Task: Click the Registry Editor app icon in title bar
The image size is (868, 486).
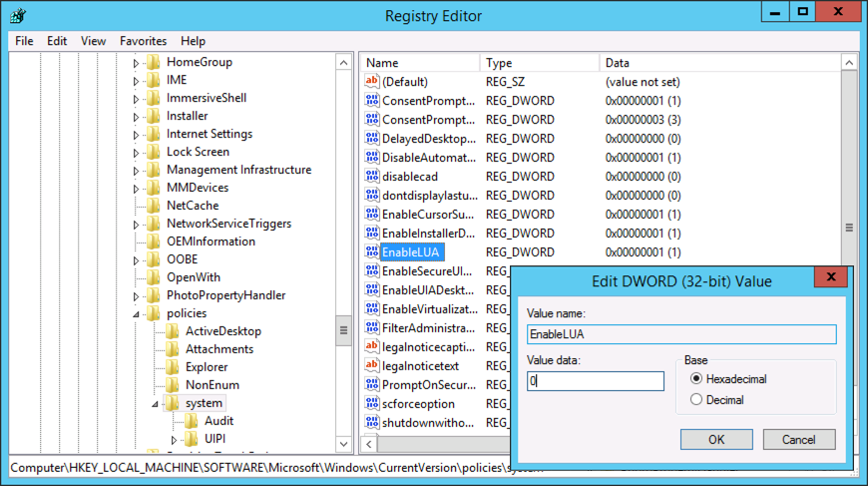Action: [x=18, y=16]
